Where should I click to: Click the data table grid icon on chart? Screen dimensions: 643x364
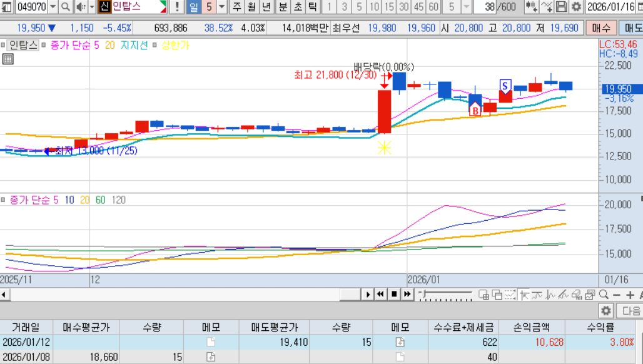pos(8,59)
